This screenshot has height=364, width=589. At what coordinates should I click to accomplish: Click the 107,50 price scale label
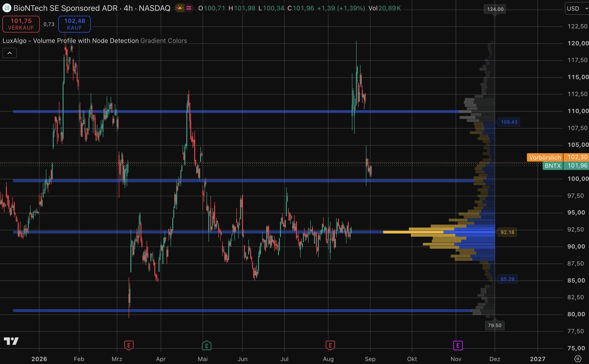click(x=577, y=128)
